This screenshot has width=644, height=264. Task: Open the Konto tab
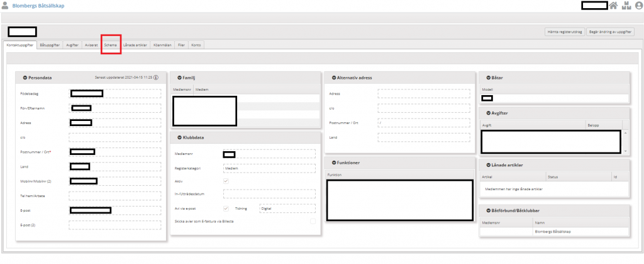[x=195, y=45]
